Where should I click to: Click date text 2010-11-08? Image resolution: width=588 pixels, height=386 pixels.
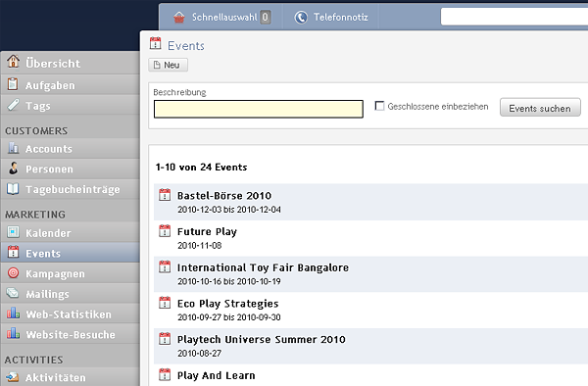click(200, 246)
